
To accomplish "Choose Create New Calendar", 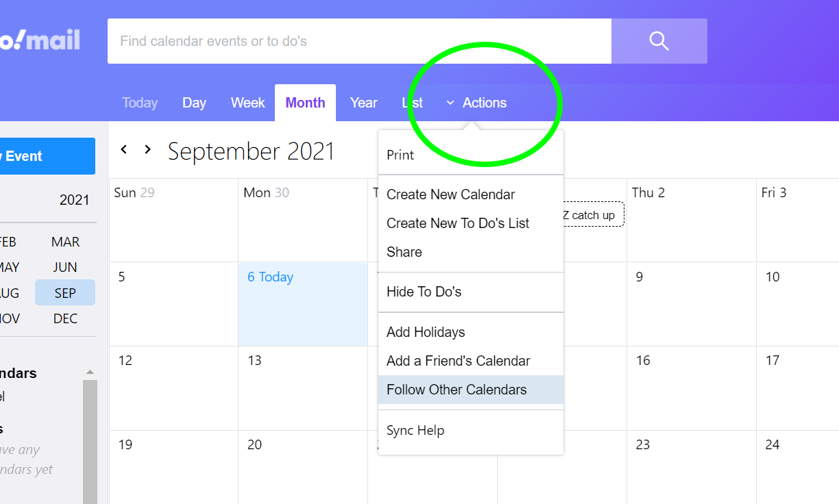I will tap(450, 194).
